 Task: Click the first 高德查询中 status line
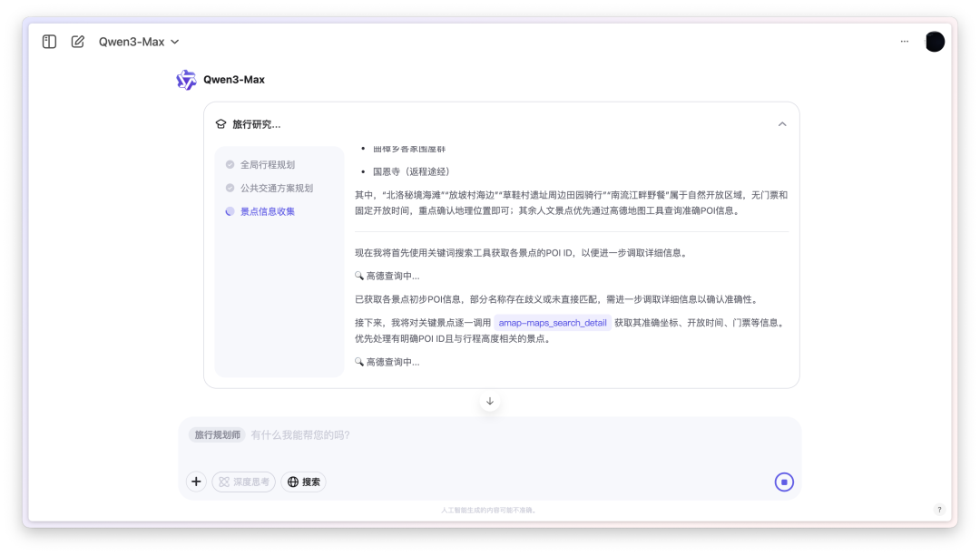click(x=387, y=276)
